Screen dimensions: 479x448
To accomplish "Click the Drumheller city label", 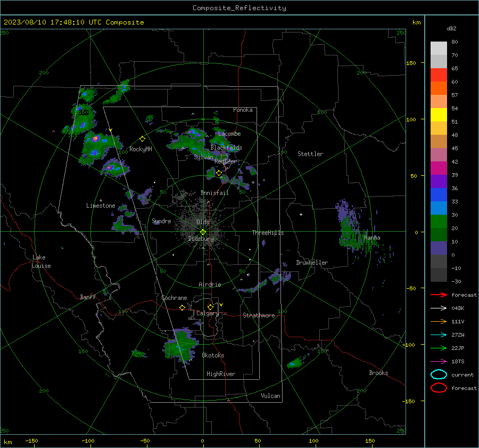I will (x=312, y=263).
